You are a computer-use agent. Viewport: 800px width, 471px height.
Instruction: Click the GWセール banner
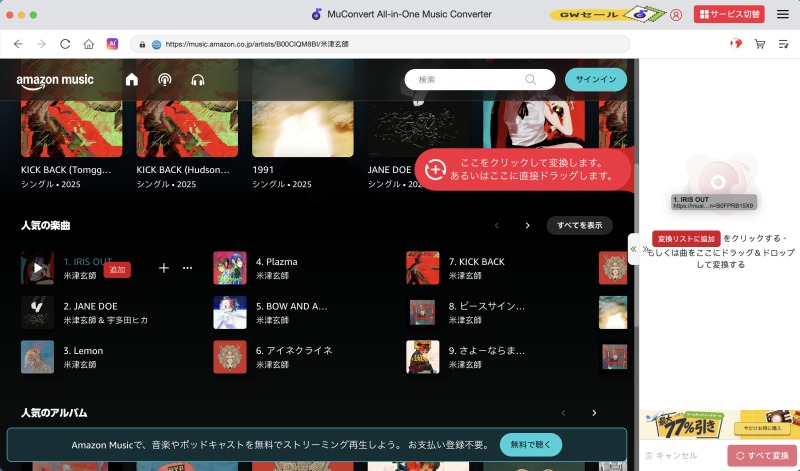tap(608, 14)
